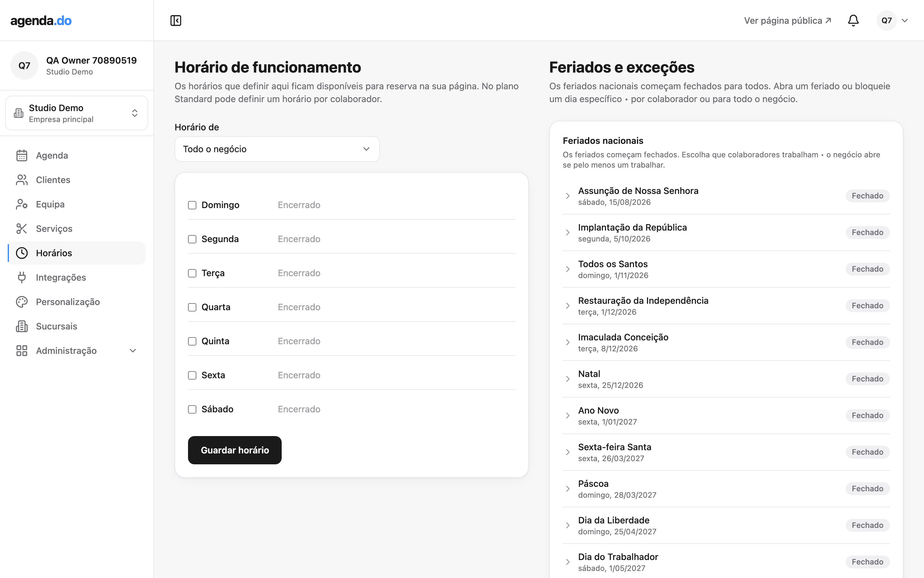Image resolution: width=924 pixels, height=578 pixels.
Task: Click the Clientes people icon
Action: click(22, 180)
